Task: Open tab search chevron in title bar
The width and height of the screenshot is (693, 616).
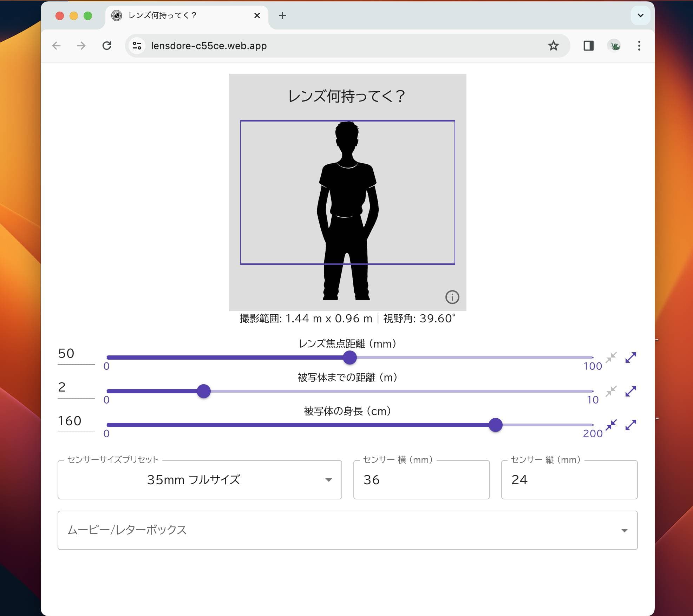Action: coord(640,15)
